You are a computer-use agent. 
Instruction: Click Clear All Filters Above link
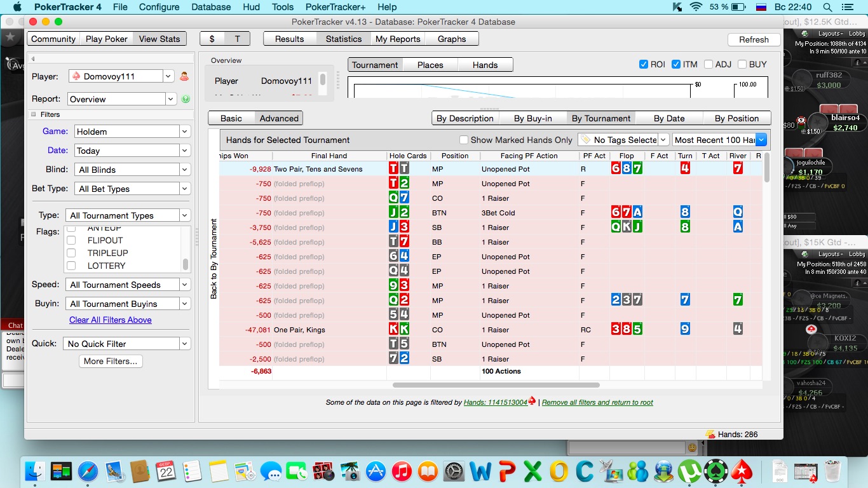click(111, 320)
